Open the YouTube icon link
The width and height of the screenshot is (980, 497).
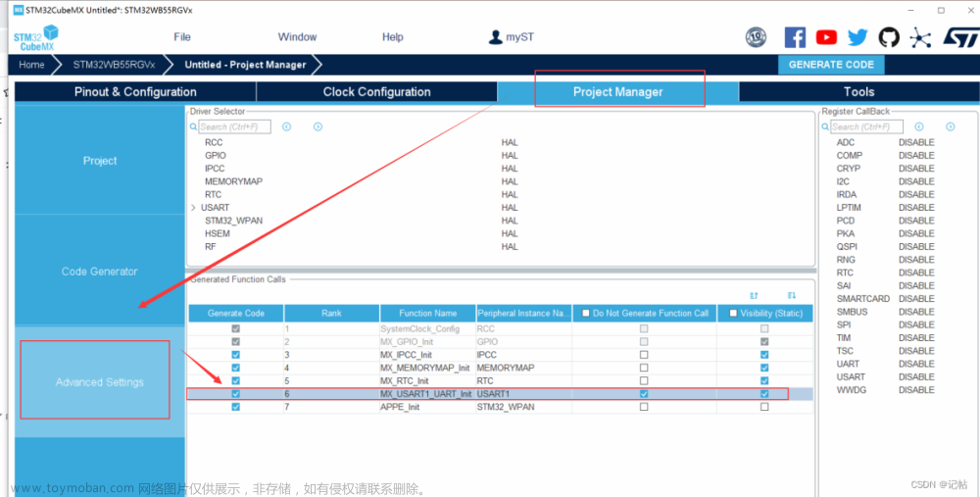point(826,37)
